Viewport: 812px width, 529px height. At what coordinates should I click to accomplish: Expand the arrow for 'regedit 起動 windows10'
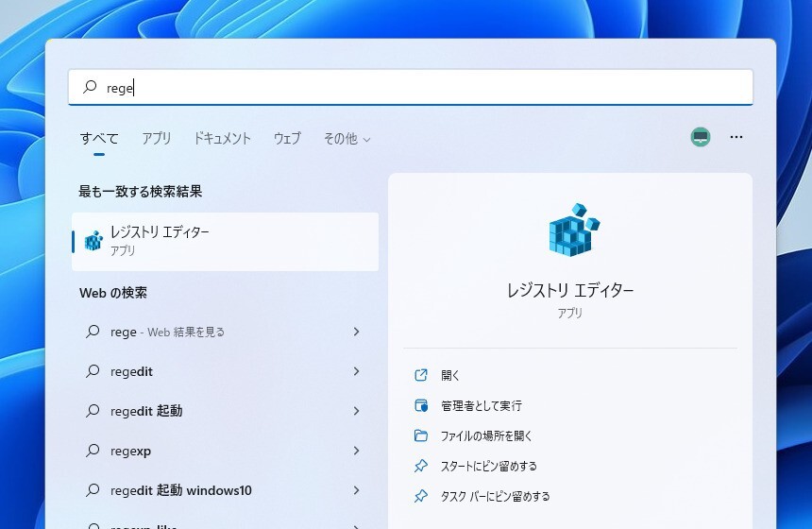point(356,490)
